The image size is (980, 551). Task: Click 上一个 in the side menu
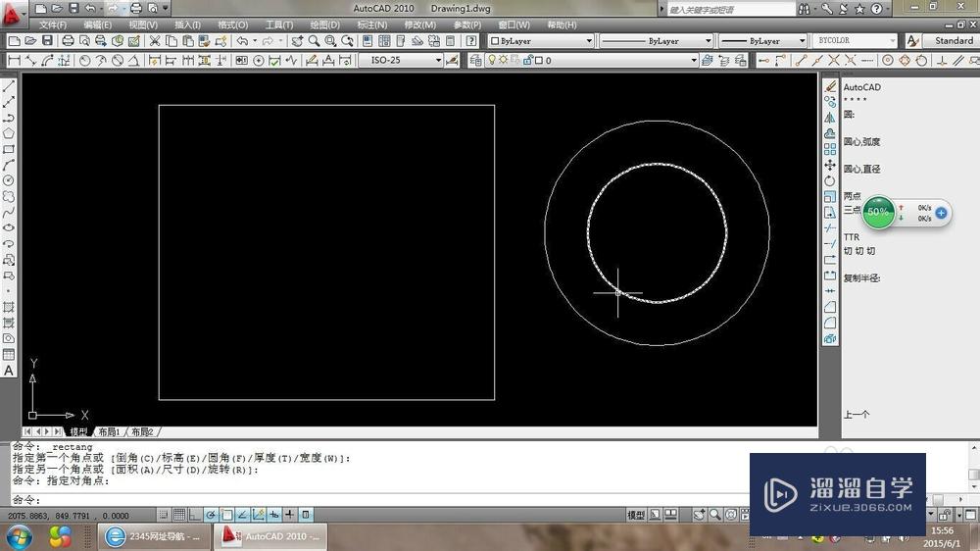(x=857, y=414)
